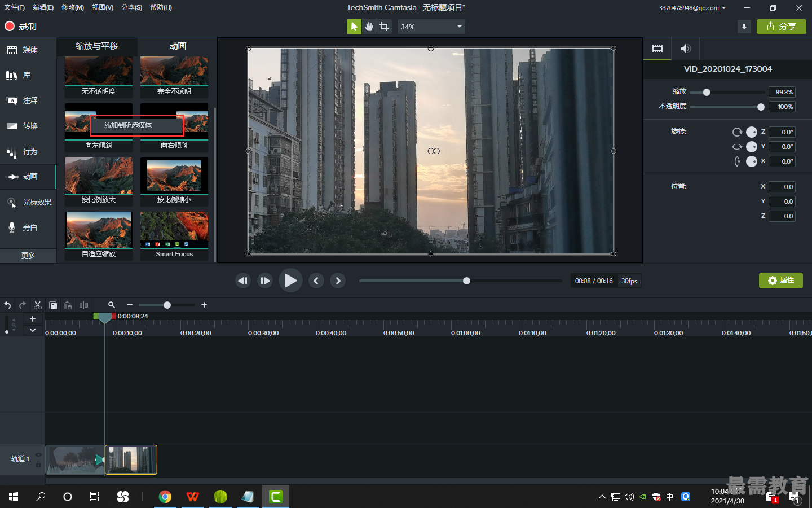Image resolution: width=812 pixels, height=508 pixels.
Task: Open the 帮助(H) menu
Action: pos(161,7)
